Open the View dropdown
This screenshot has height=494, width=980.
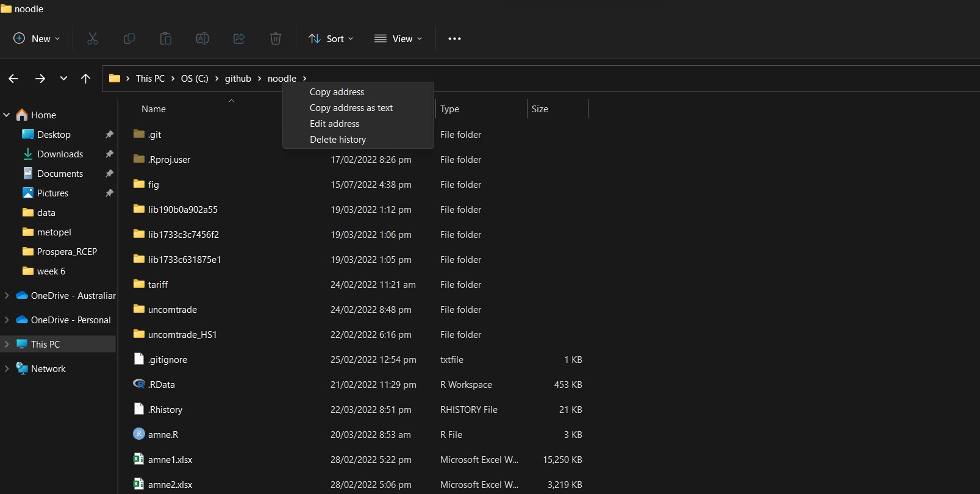pos(398,38)
